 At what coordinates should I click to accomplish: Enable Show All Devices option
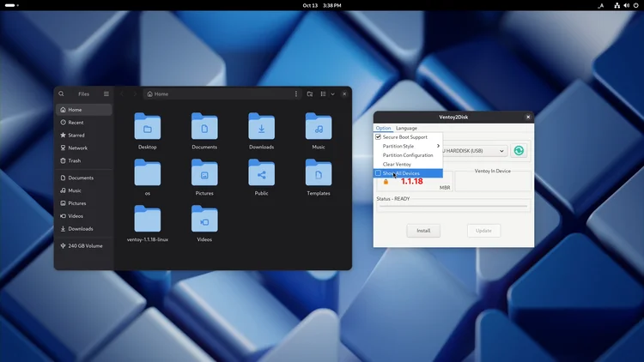(x=408, y=173)
